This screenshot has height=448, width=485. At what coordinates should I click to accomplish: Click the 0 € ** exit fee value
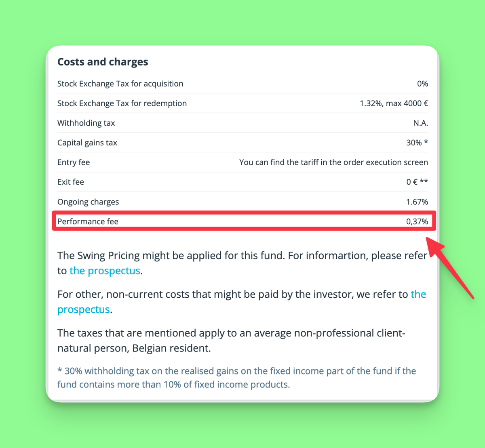click(x=417, y=182)
